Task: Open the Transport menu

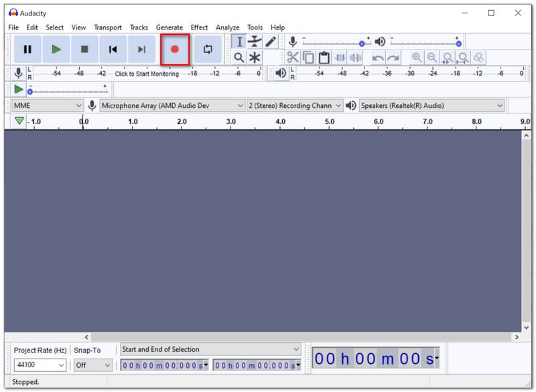Action: (x=108, y=27)
